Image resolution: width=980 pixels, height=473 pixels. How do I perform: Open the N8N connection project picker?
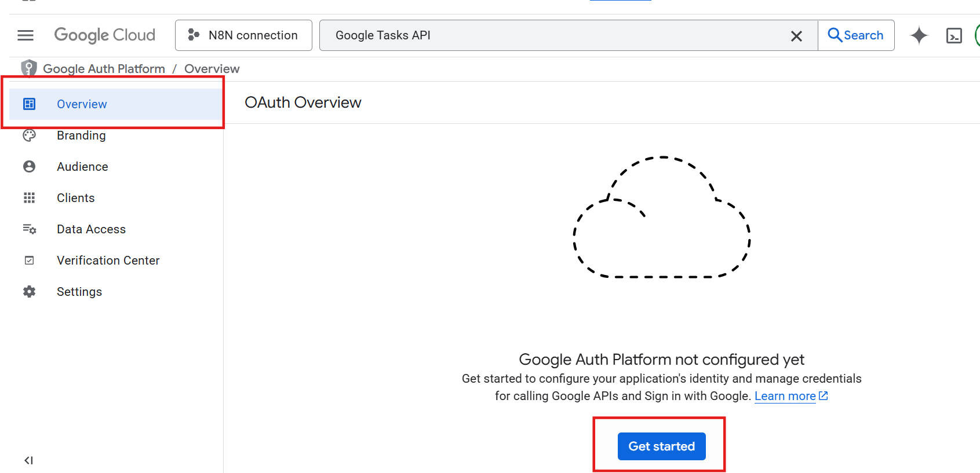pos(243,35)
